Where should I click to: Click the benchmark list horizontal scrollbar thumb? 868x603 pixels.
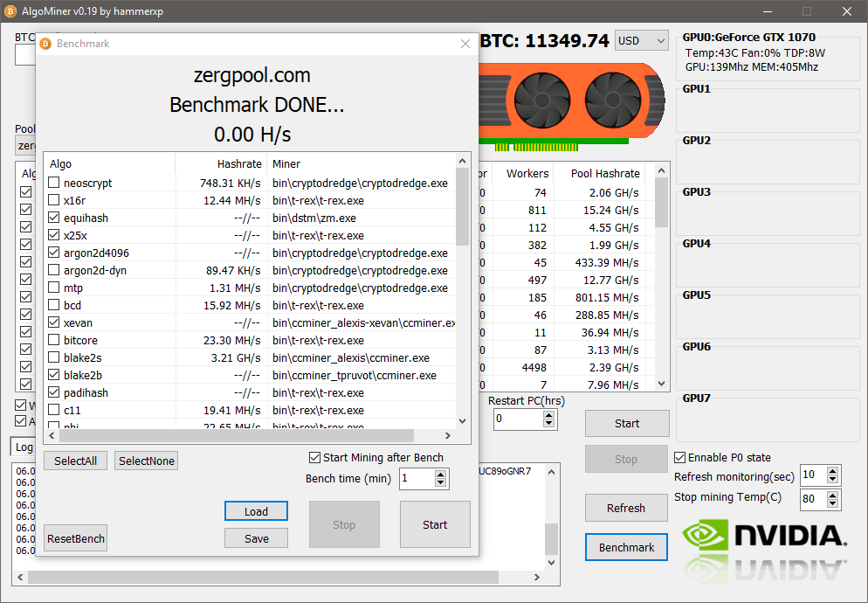pyautogui.click(x=237, y=435)
